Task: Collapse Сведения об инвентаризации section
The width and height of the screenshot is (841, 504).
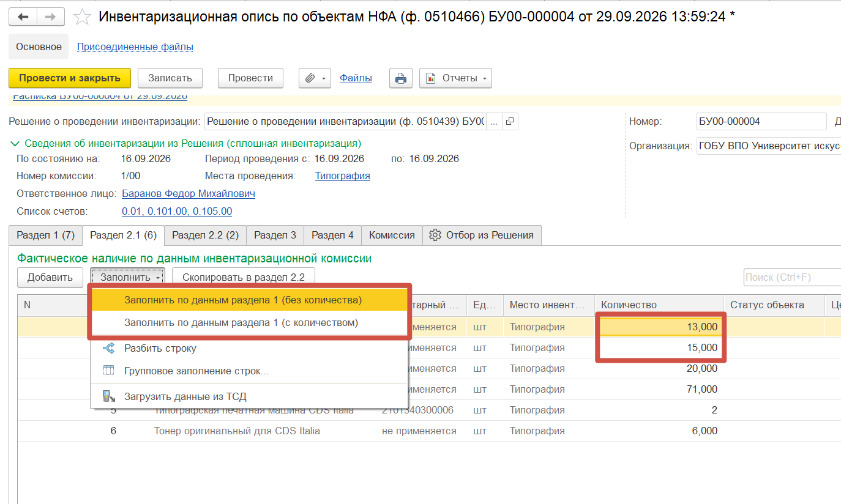Action: pos(15,144)
